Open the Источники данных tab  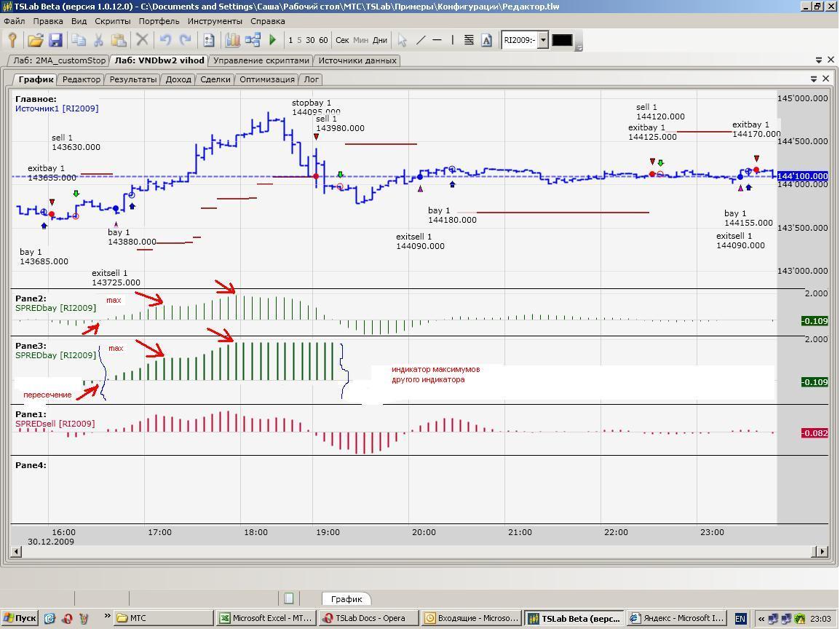pyautogui.click(x=357, y=60)
